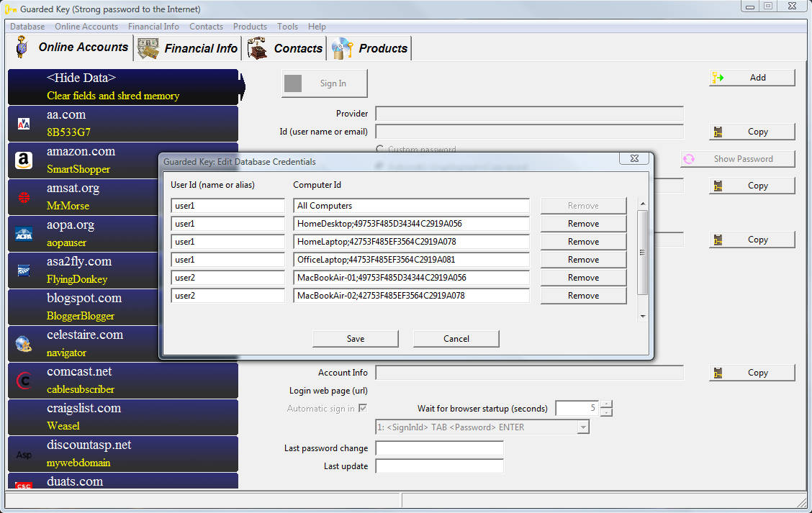812x513 pixels.
Task: Click the Online Accounts key icon
Action: click(22, 47)
